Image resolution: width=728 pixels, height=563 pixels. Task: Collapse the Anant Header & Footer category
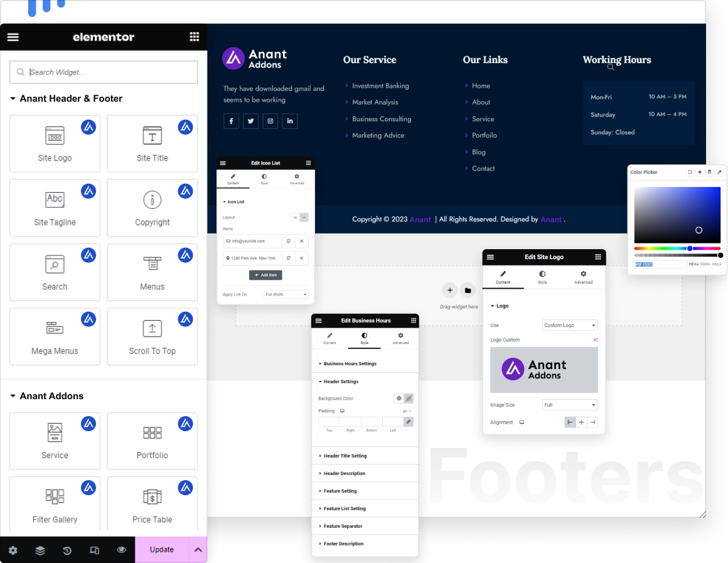tap(67, 99)
